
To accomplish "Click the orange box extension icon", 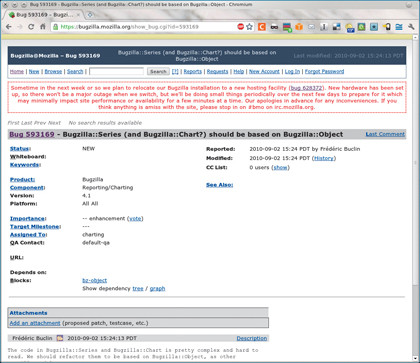I will click(299, 27).
